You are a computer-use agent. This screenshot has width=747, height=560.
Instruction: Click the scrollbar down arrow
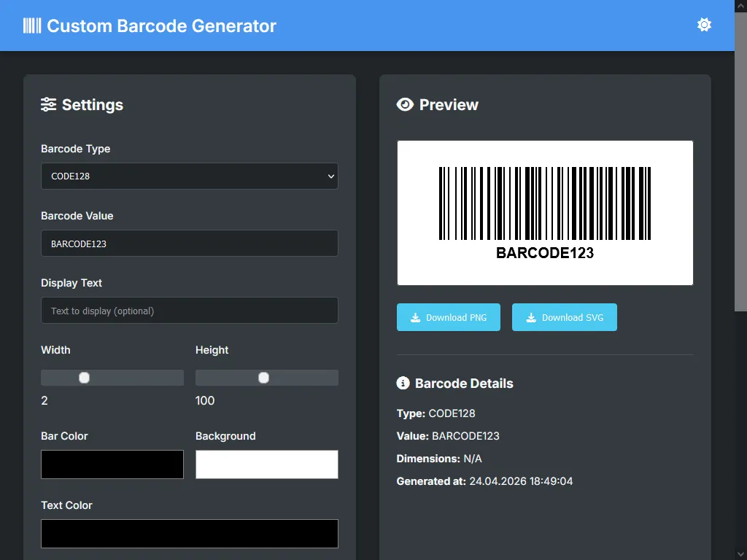coord(740,554)
